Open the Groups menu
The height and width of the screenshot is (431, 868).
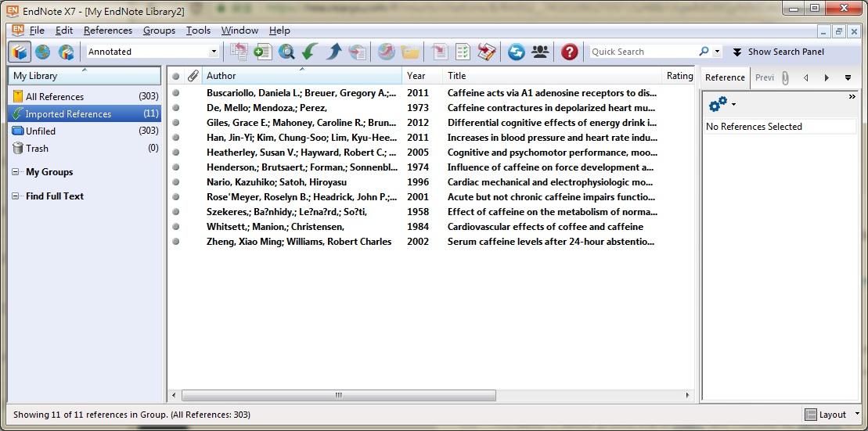click(x=159, y=31)
